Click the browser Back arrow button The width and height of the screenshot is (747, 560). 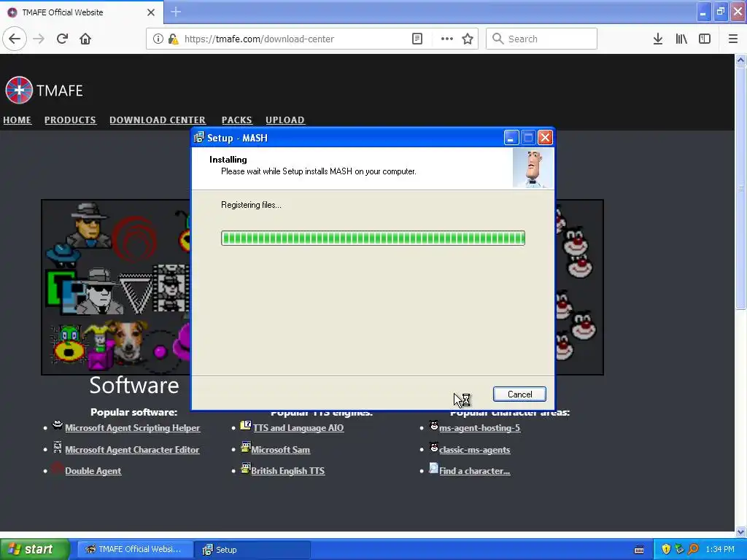pyautogui.click(x=15, y=39)
